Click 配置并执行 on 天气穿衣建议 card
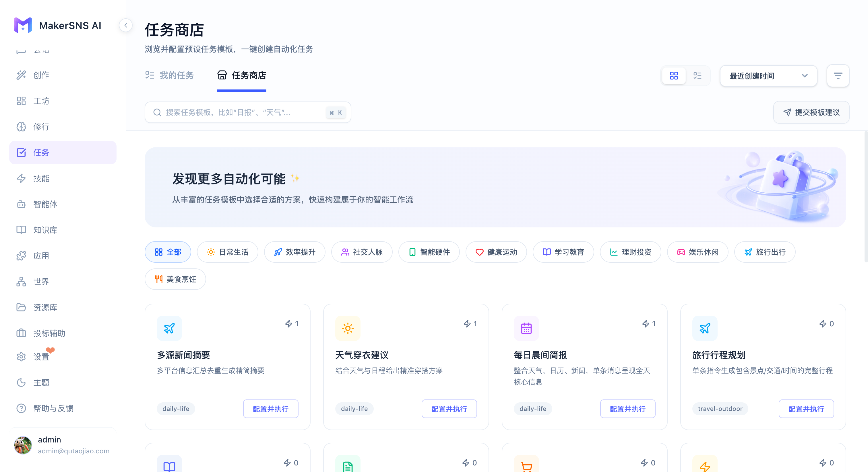 tap(449, 409)
